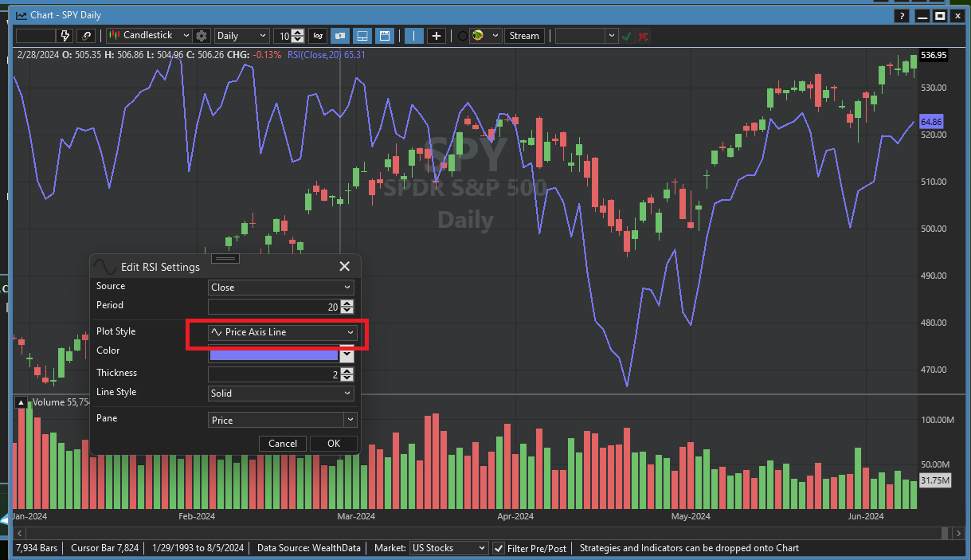Click the scrollbar thumb icon at right end
This screenshot has width=971, height=560.
point(946,533)
